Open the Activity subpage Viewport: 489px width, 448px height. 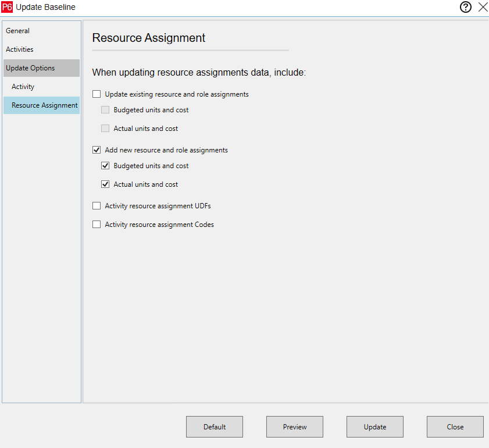pyautogui.click(x=23, y=86)
